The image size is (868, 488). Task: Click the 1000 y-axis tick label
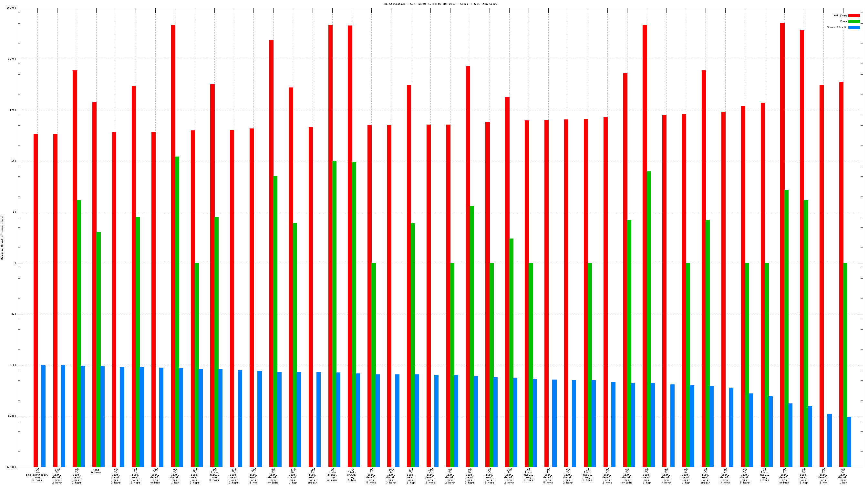[x=13, y=110]
